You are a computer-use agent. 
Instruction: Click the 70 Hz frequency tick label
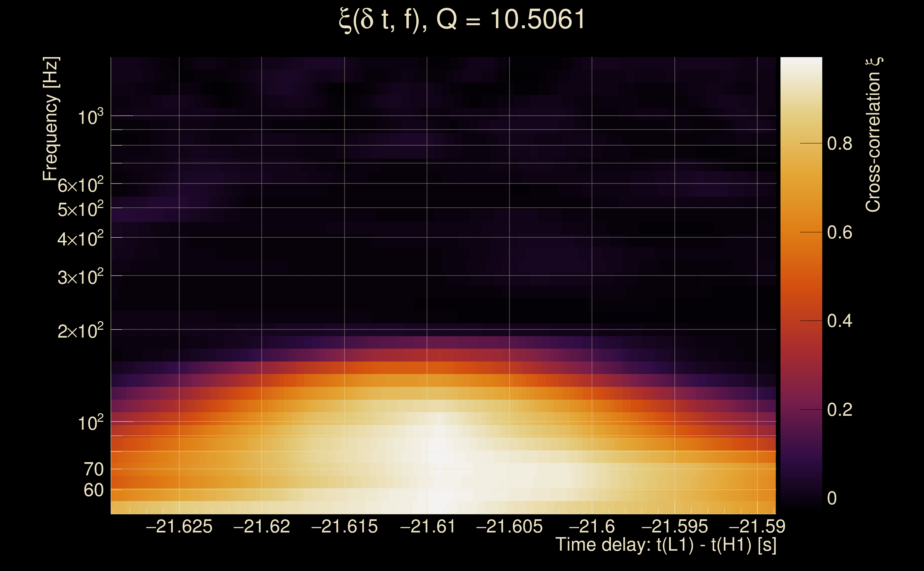pos(93,469)
